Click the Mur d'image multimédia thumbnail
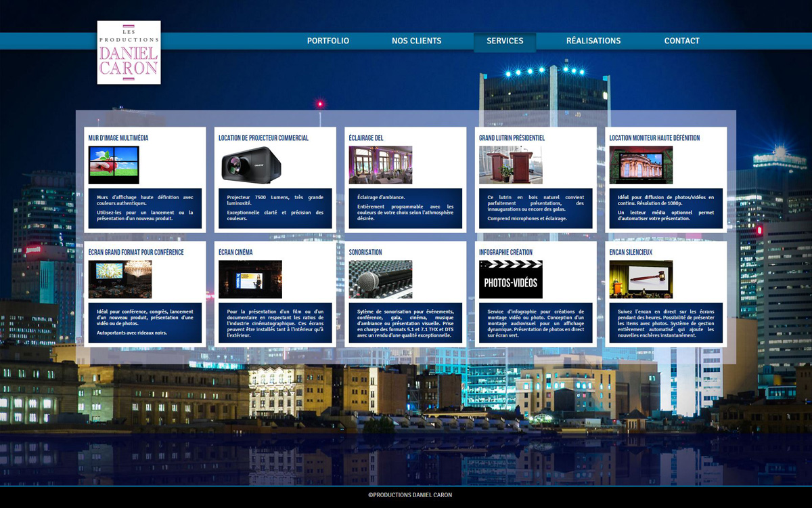Viewport: 812px width, 508px height. click(114, 165)
